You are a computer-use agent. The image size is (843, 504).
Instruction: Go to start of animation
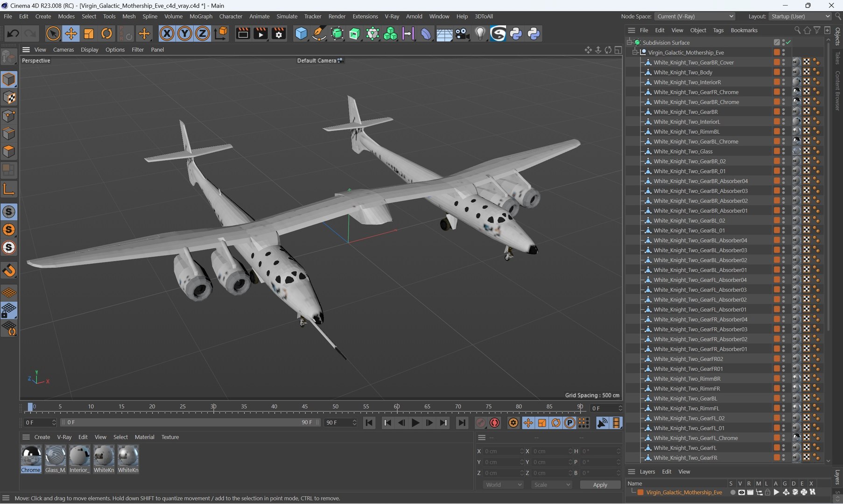369,423
